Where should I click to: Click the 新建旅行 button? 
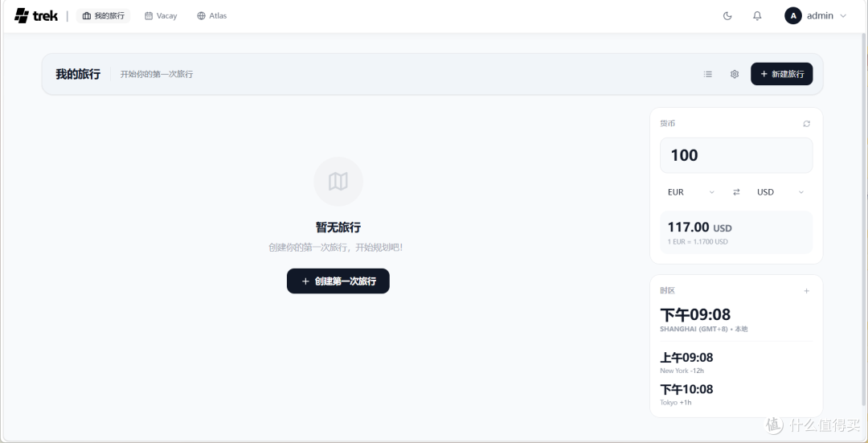point(782,74)
